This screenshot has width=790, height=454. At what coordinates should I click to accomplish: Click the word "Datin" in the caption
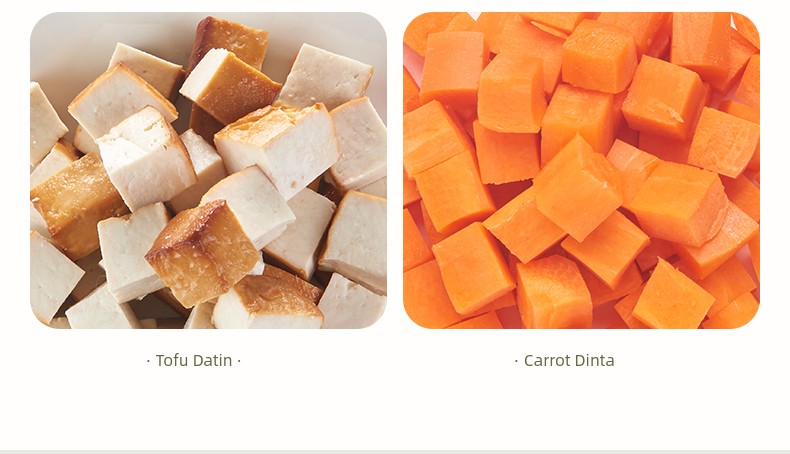(212, 361)
